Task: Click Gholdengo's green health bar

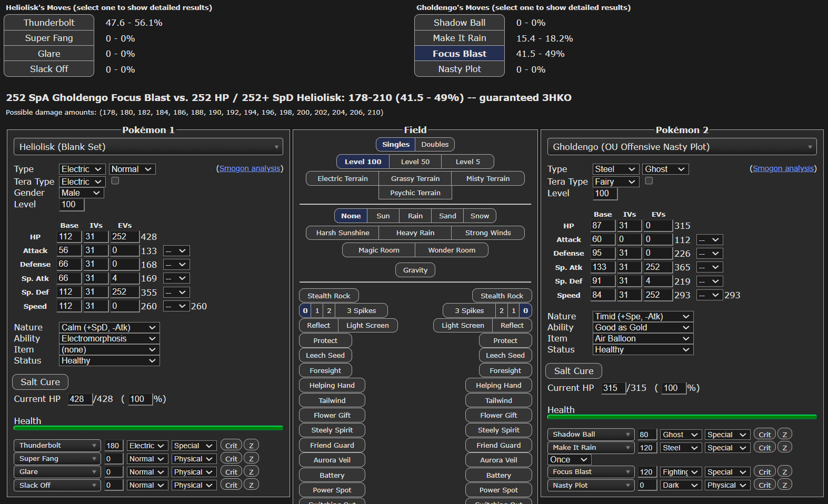Action: (x=682, y=417)
